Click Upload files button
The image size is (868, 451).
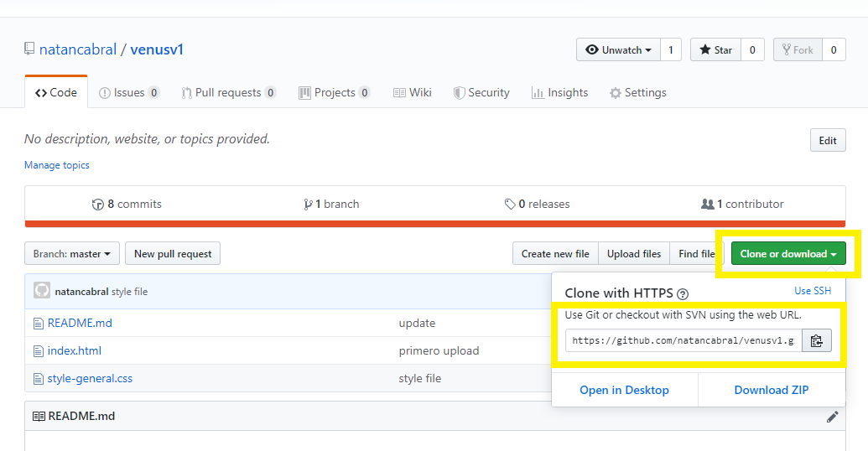(x=634, y=253)
